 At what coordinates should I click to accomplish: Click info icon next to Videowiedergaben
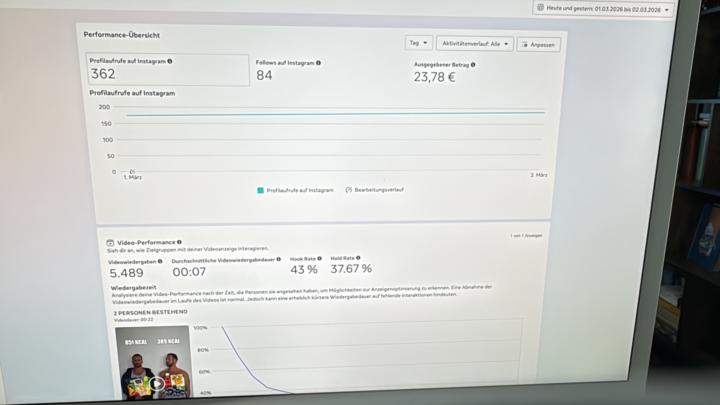pyautogui.click(x=160, y=261)
